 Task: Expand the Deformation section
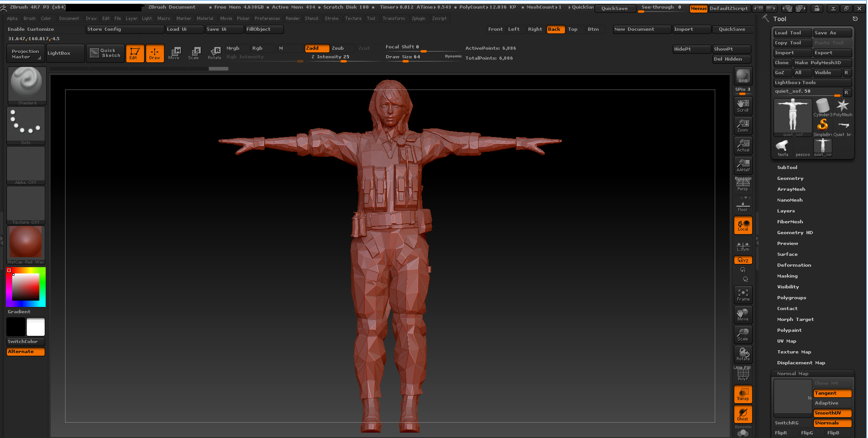click(794, 265)
